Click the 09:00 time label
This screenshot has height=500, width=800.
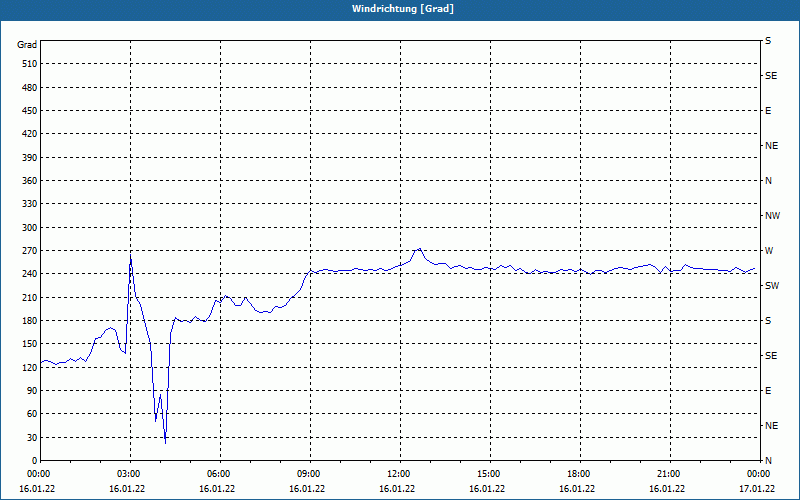[x=307, y=474]
